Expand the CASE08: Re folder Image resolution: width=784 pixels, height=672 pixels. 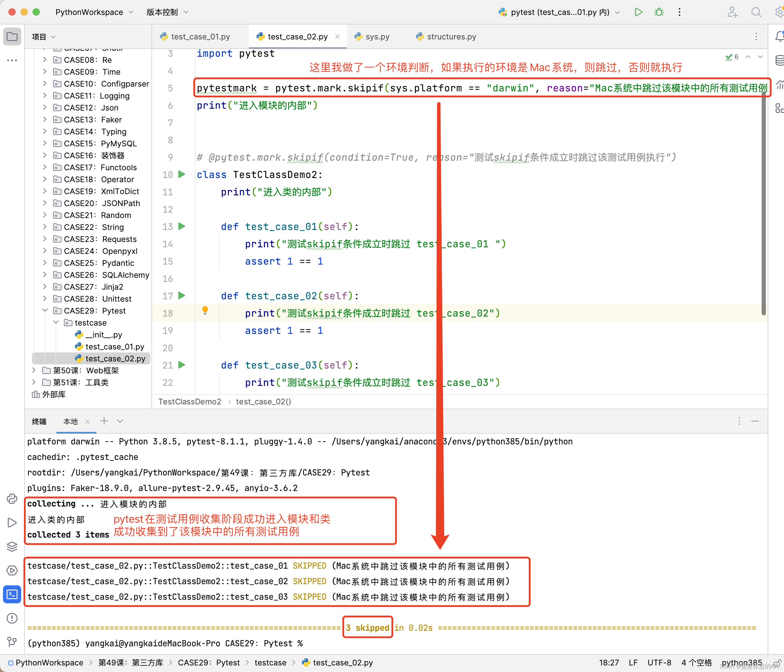coord(45,60)
